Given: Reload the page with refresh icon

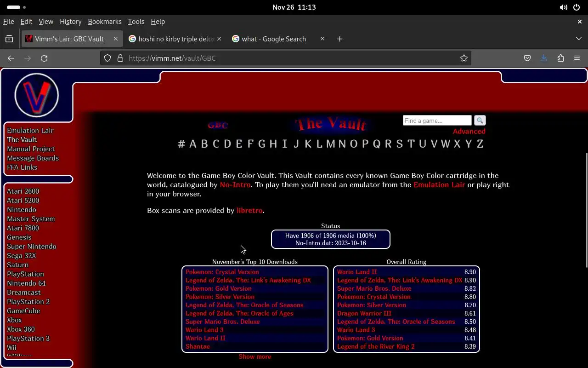Looking at the screenshot, I should [x=44, y=58].
